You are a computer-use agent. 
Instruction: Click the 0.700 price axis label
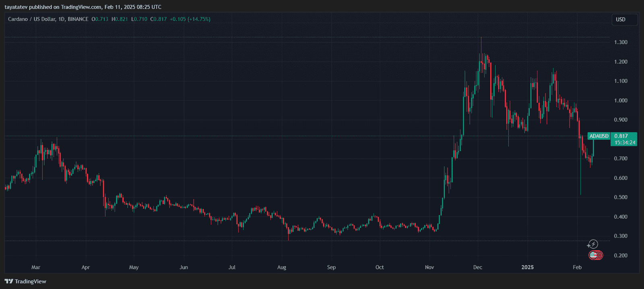click(621, 158)
